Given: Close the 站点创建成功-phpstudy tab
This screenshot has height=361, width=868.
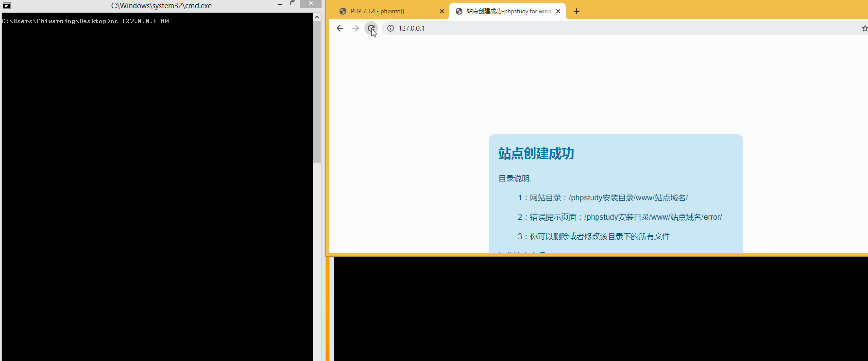Looking at the screenshot, I should click(558, 11).
